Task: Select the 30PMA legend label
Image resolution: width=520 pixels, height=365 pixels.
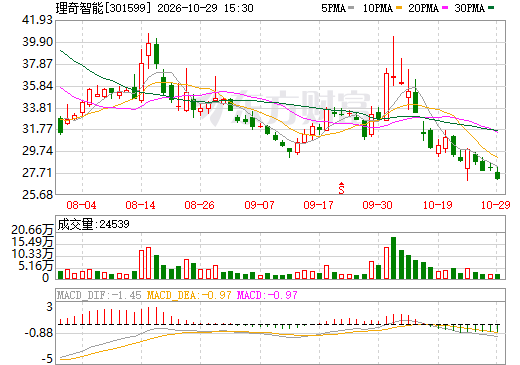Action: click(470, 8)
